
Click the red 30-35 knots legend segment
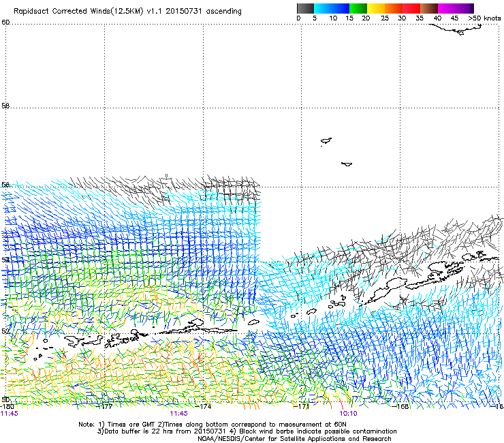pos(411,8)
